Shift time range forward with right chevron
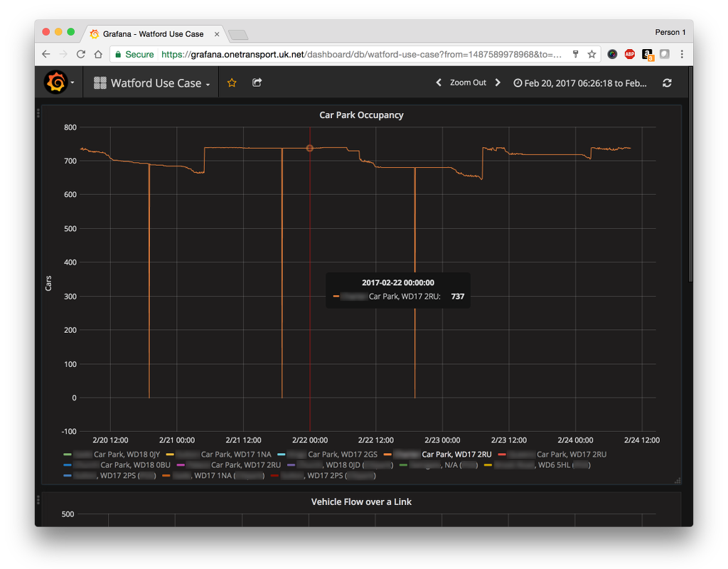The height and width of the screenshot is (569, 728). (x=498, y=83)
